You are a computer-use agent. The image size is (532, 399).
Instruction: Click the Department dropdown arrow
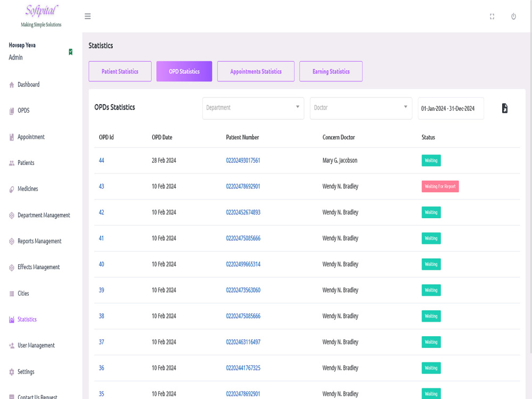click(x=297, y=107)
